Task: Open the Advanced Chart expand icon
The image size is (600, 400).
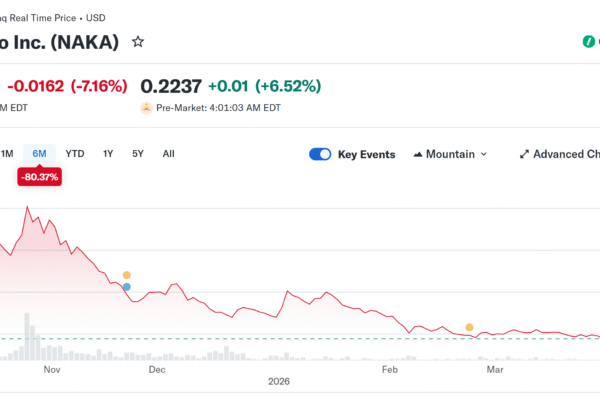Action: [524, 154]
